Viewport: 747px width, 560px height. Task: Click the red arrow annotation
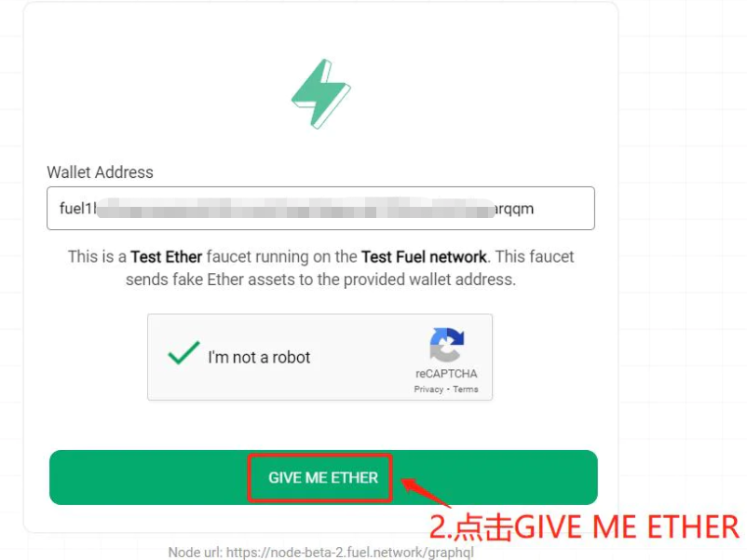pos(426,492)
